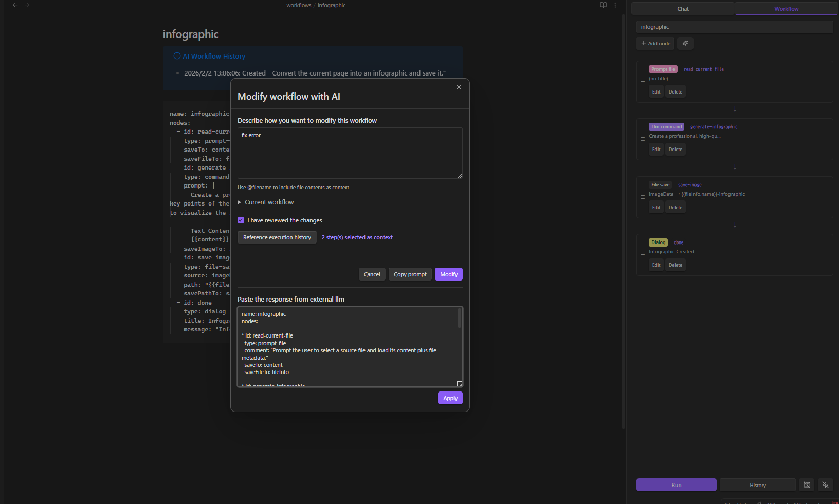Click the Modify button in the dialog
Viewport: 839px width, 504px height.
click(x=448, y=274)
